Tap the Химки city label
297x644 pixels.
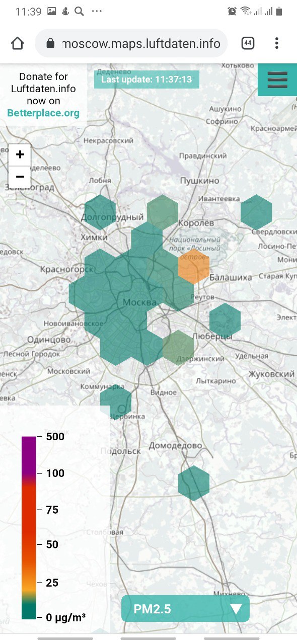[x=94, y=237]
